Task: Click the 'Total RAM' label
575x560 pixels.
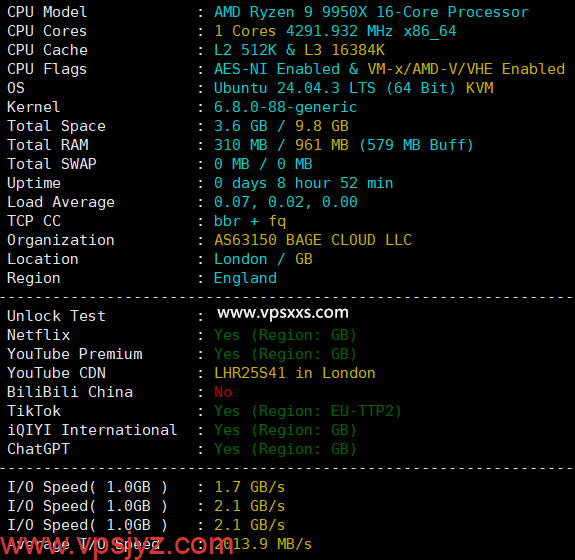Action: point(48,145)
